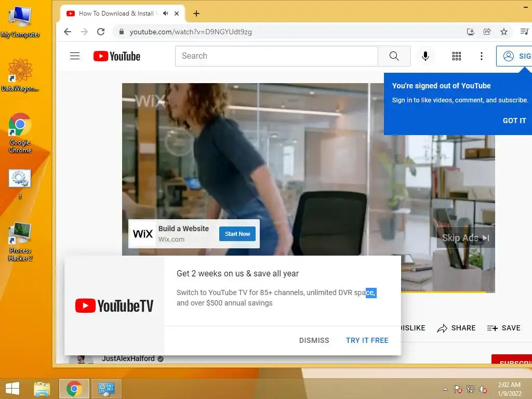This screenshot has width=532, height=399.
Task: Close the How To Download & Install tab
Action: [x=177, y=14]
